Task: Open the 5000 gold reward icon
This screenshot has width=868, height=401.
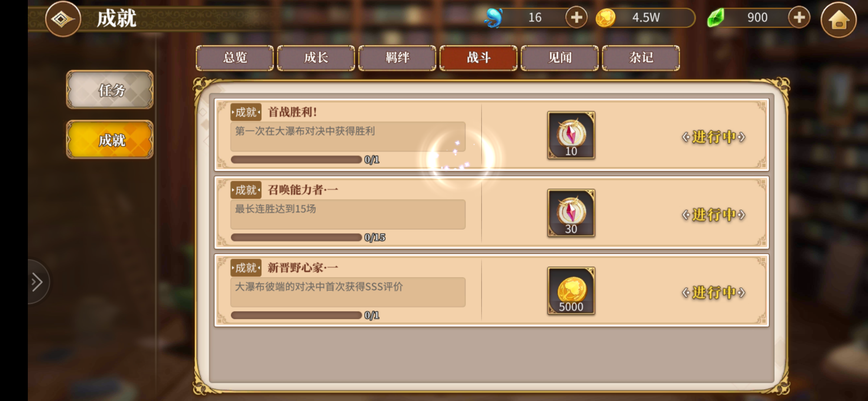Action: [571, 291]
